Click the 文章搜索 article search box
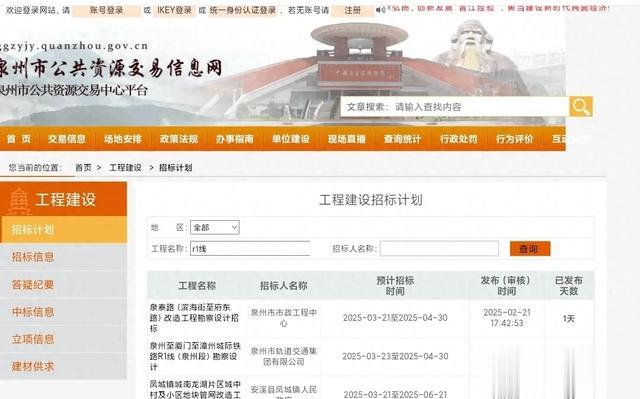Viewport: 640px width, 399px height. tap(455, 107)
